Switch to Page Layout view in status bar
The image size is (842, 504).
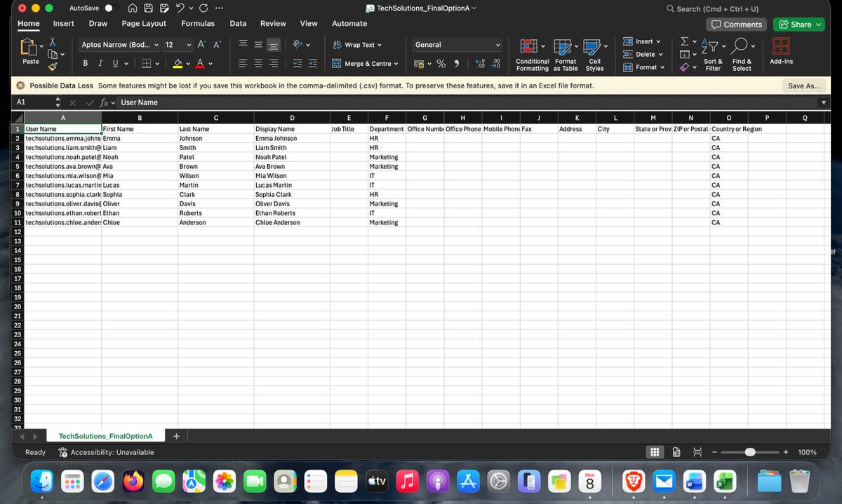[676, 452]
